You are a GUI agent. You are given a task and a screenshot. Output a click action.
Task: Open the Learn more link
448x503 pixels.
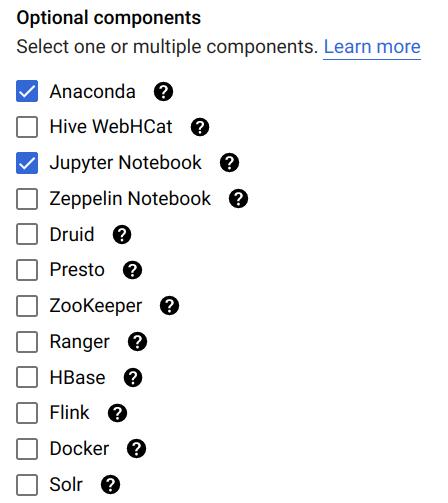[372, 47]
